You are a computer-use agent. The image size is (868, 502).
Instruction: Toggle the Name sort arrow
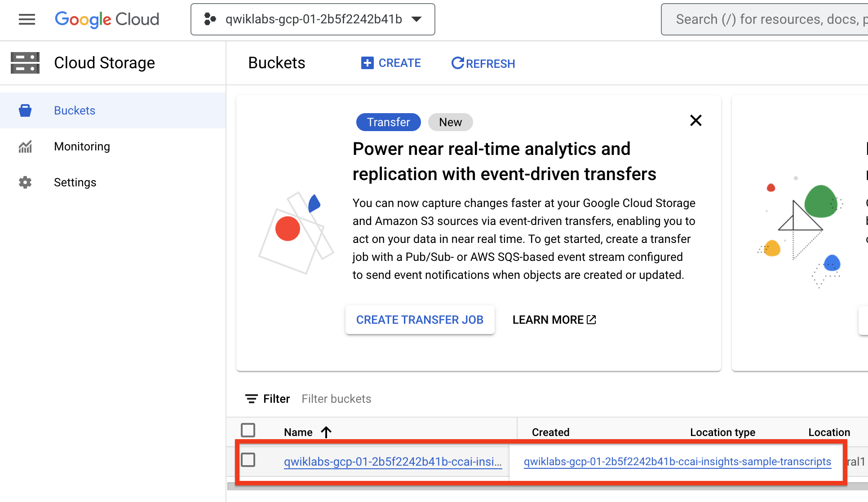click(326, 432)
